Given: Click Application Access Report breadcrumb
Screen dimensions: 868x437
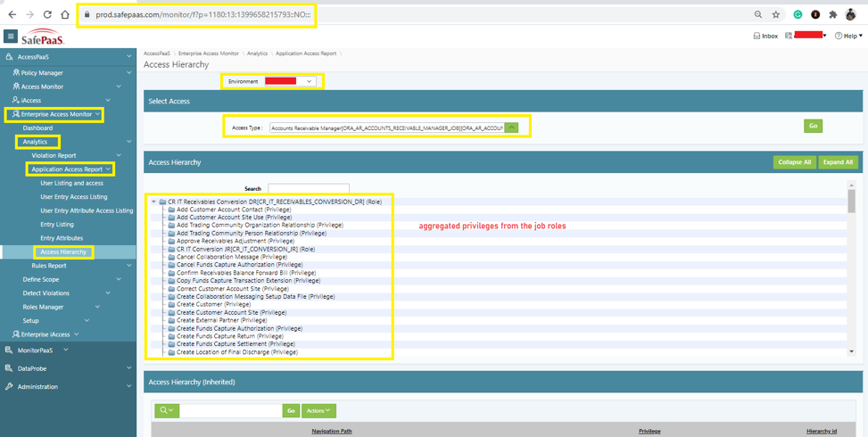Looking at the screenshot, I should pos(307,54).
